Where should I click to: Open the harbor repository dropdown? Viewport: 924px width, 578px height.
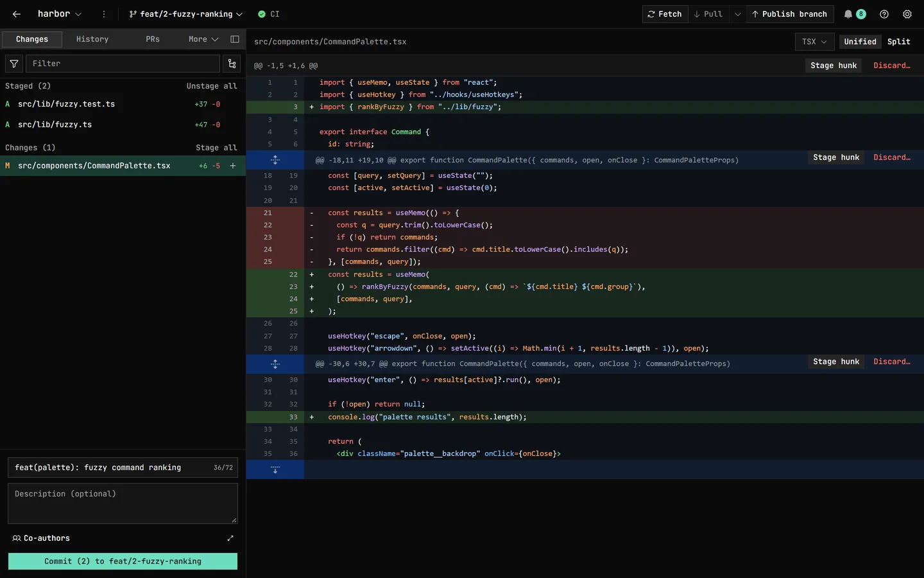point(59,14)
